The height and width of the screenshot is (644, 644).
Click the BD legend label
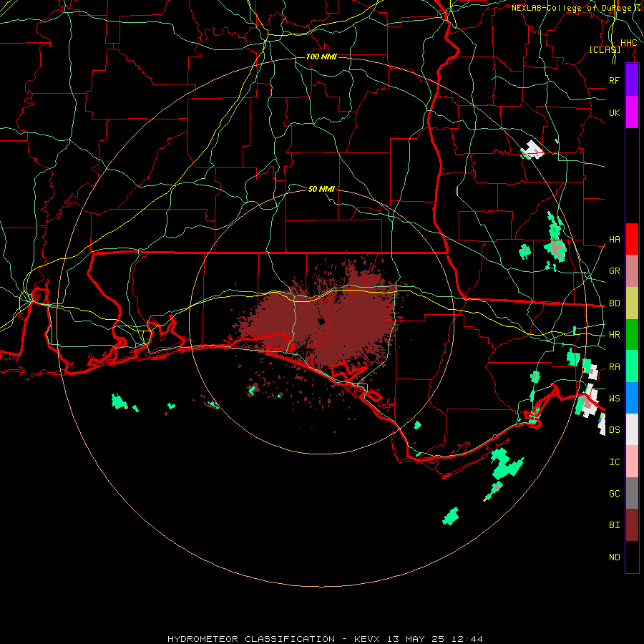click(614, 303)
